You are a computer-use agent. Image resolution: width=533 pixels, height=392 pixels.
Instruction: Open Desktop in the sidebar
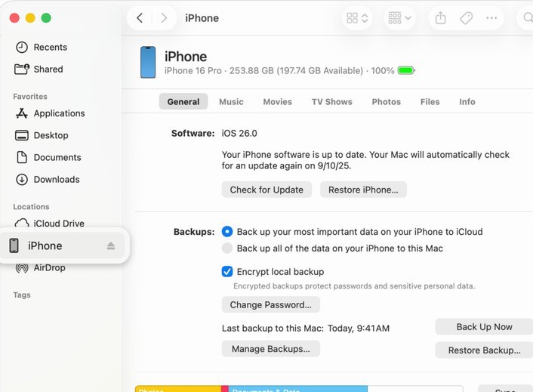coord(51,135)
